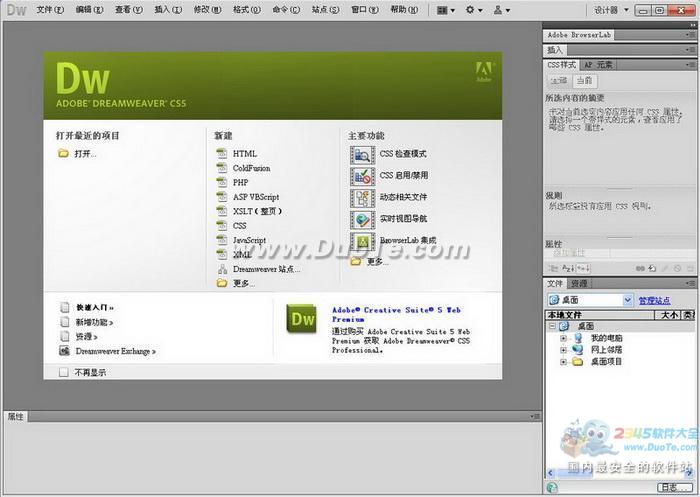The image size is (700, 497).
Task: Open Adobe BrowserLab panel options menu
Action: tap(690, 35)
